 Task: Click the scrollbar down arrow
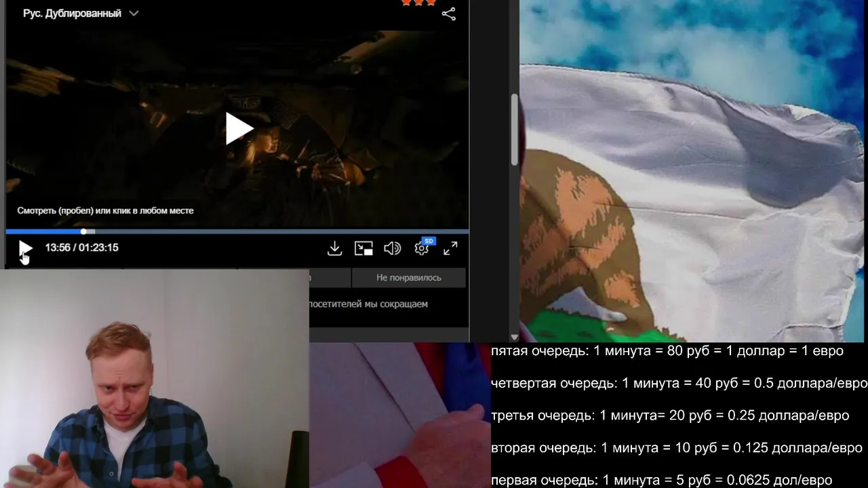point(515,337)
